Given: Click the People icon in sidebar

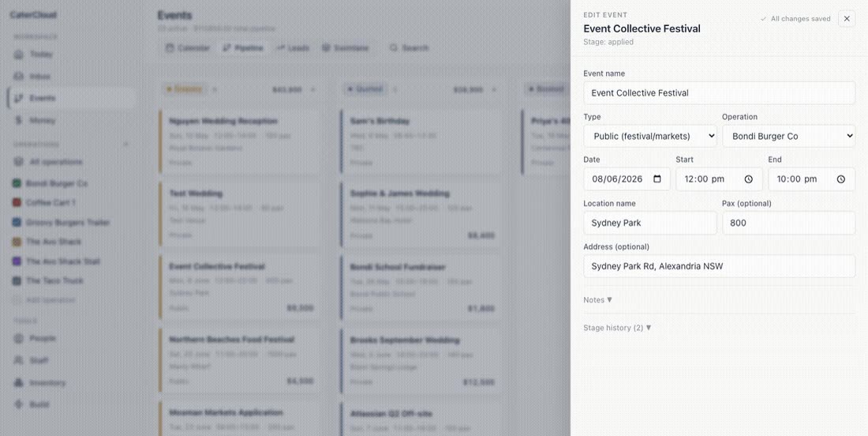Looking at the screenshot, I should pyautogui.click(x=19, y=338).
